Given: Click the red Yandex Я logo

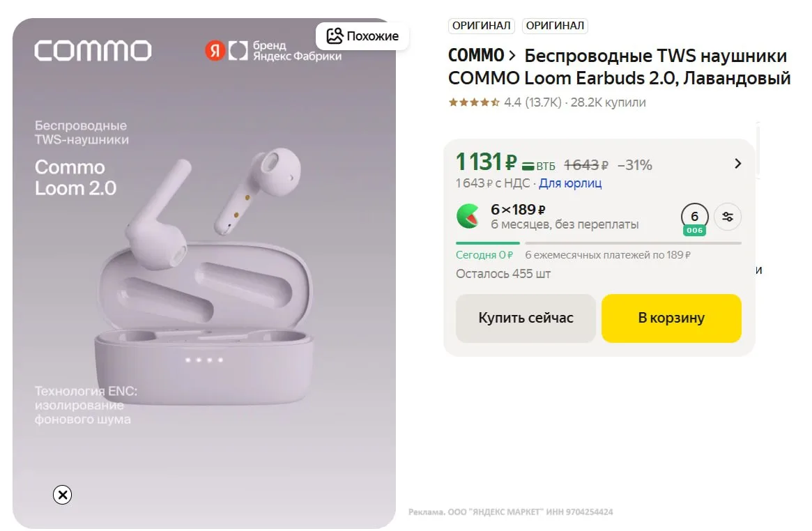Looking at the screenshot, I should pos(214,50).
